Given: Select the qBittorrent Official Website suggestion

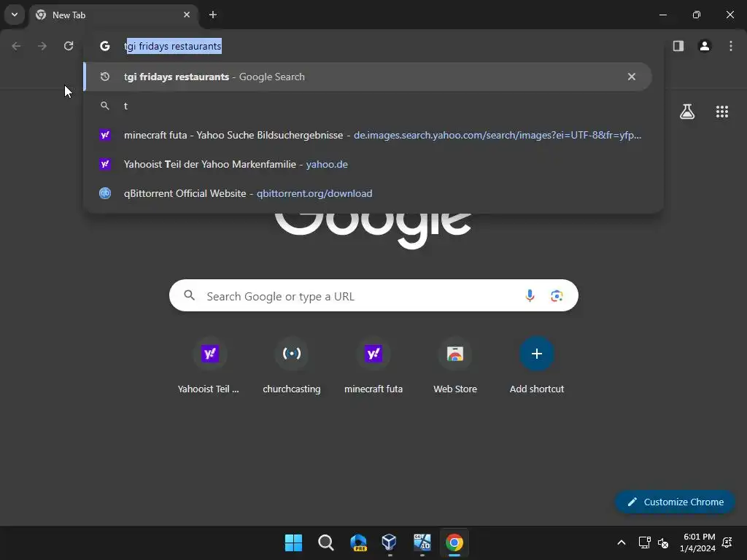Looking at the screenshot, I should point(368,193).
